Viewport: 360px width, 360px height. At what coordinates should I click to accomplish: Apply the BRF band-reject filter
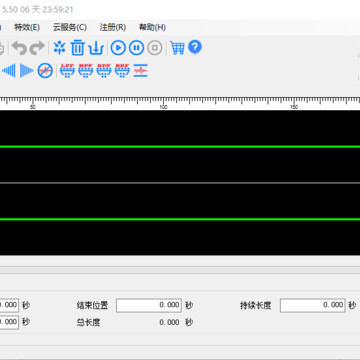[122, 71]
